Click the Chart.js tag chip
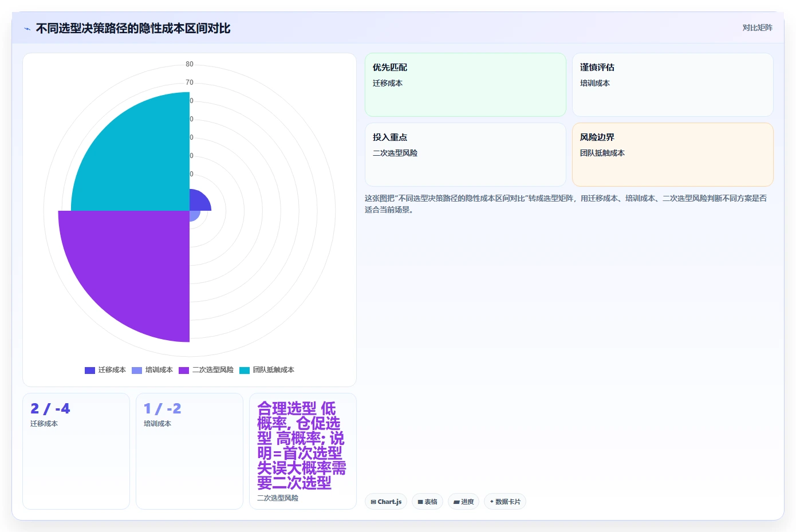This screenshot has height=532, width=796. coord(386,502)
